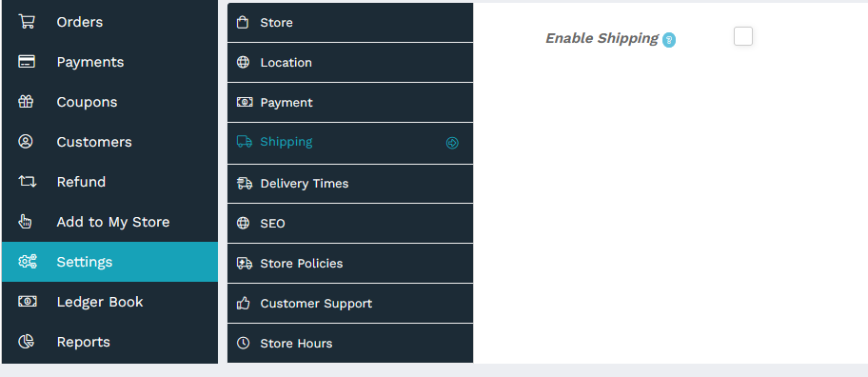Click the Customers person icon
Screen dimensions: 868x377
26,142
